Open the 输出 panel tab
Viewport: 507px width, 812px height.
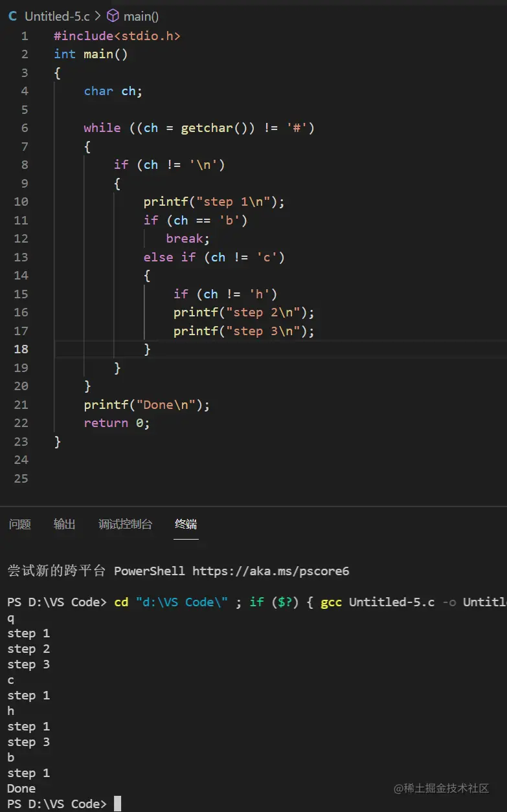click(65, 524)
